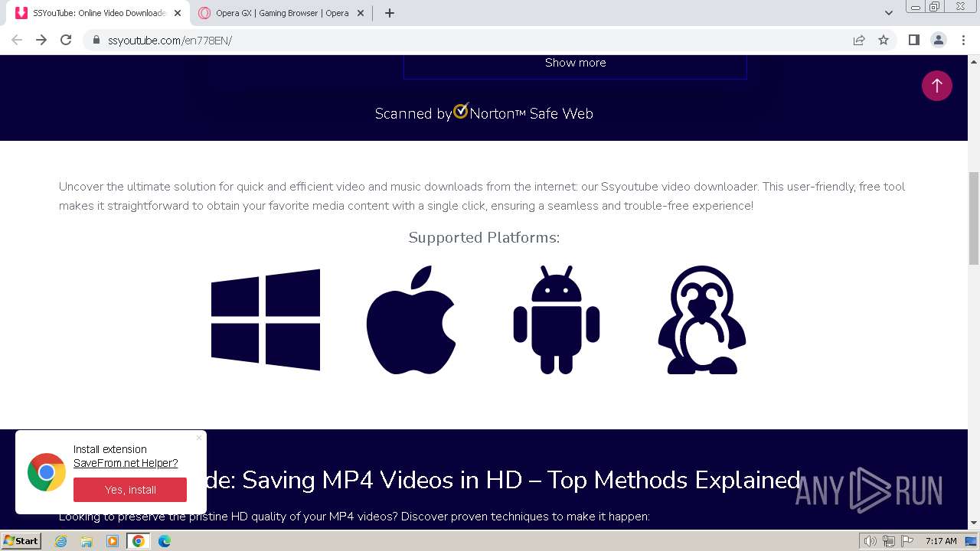Launch Microsoft Edge from taskbar
Image resolution: width=980 pixels, height=551 pixels.
[165, 541]
